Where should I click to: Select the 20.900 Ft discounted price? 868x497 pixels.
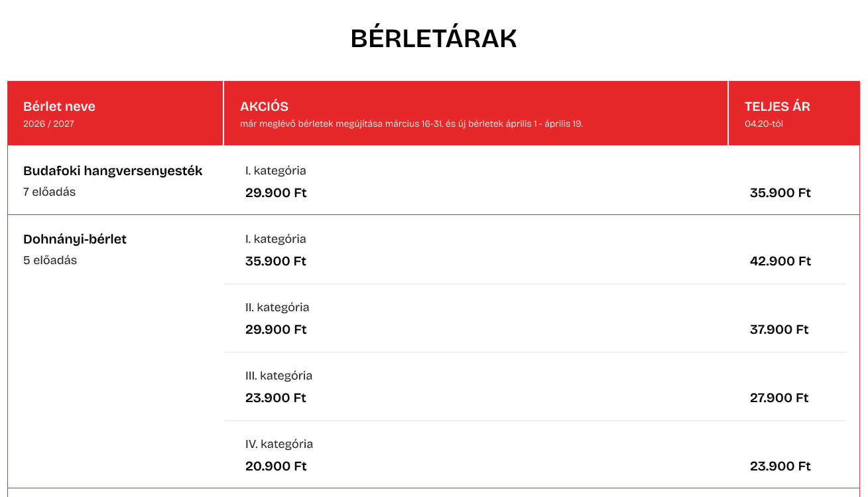coord(276,466)
